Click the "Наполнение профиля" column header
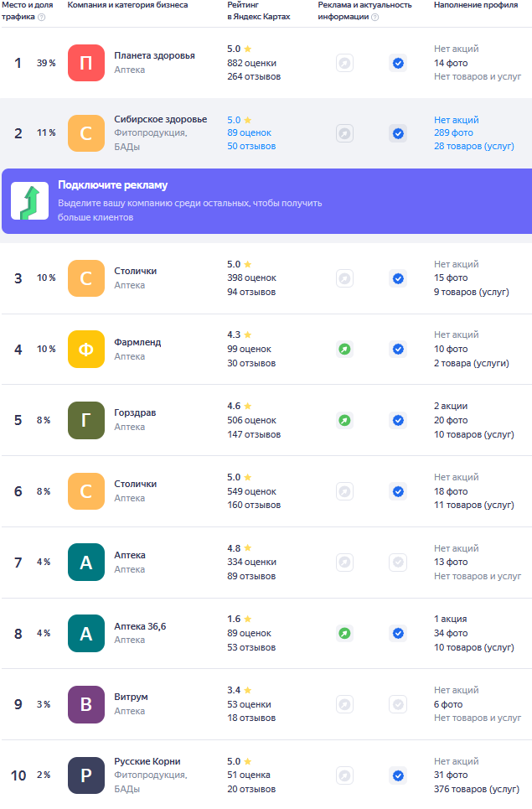The height and width of the screenshot is (809, 532). point(475,5)
